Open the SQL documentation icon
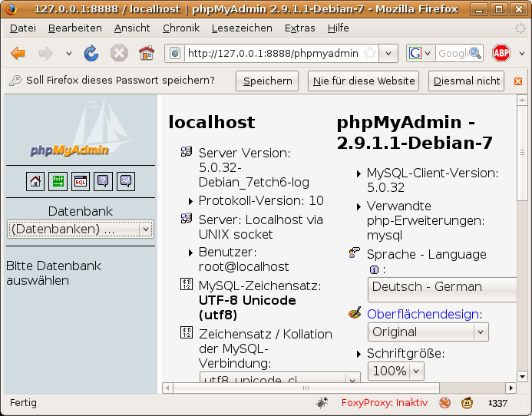532x416 pixels. pyautogui.click(x=126, y=182)
